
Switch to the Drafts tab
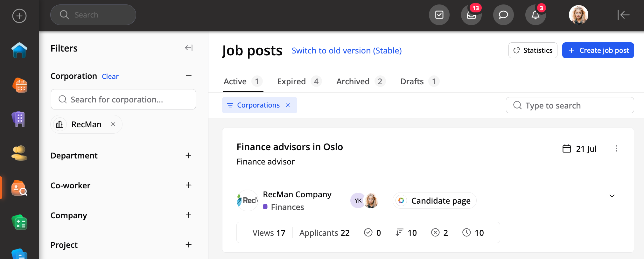420,81
